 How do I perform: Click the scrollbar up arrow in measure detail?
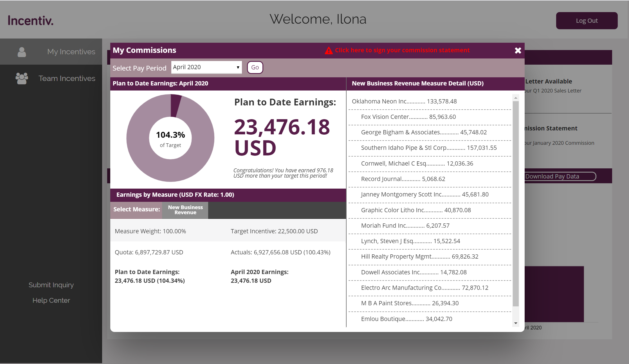(516, 98)
